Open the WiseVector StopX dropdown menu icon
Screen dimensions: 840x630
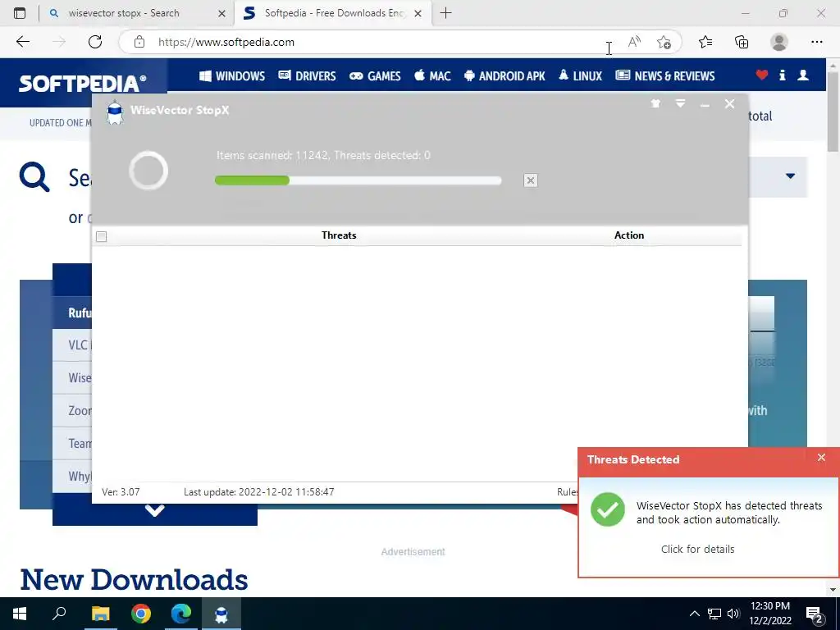coord(680,103)
